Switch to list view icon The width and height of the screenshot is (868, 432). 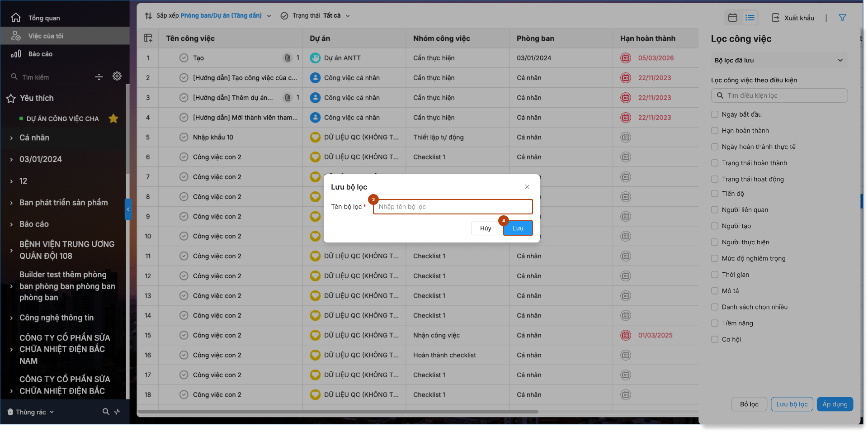click(750, 18)
